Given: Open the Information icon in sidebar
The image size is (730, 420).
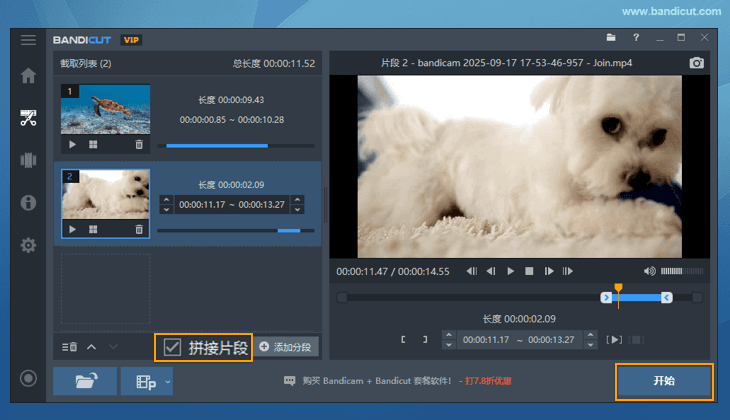Looking at the screenshot, I should [28, 203].
